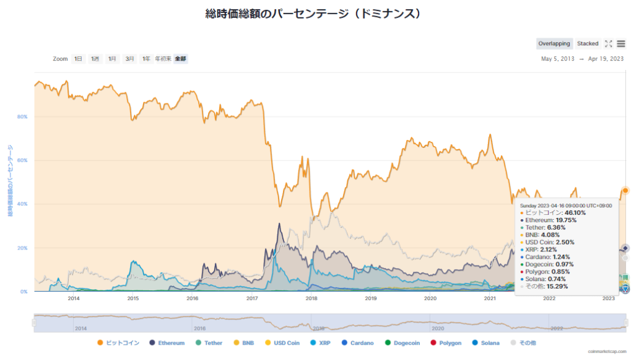Set zoom range to 1年
634x364 pixels.
(x=146, y=59)
